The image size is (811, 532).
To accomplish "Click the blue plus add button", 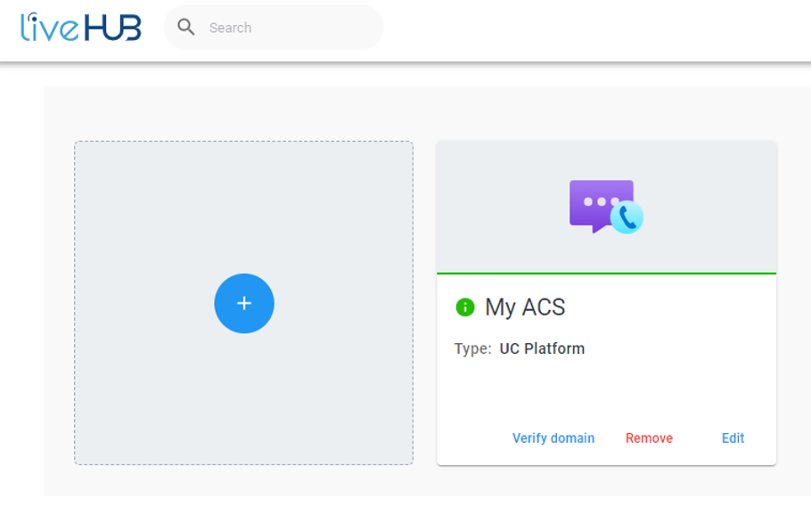I will (x=244, y=303).
